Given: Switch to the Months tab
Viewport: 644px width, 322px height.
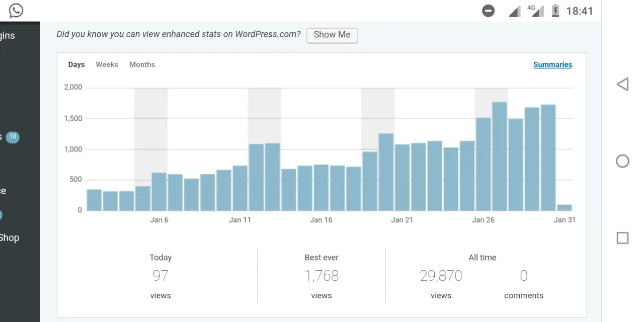Looking at the screenshot, I should 142,64.
